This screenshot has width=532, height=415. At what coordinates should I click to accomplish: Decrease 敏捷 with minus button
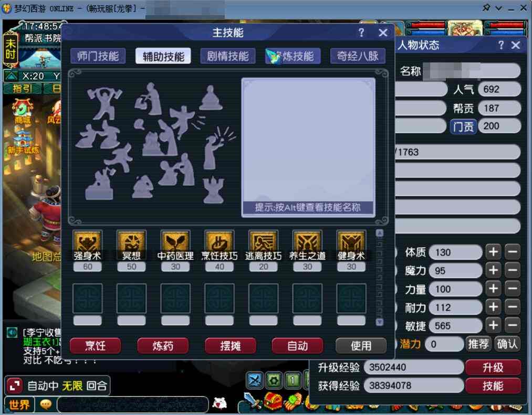(513, 325)
